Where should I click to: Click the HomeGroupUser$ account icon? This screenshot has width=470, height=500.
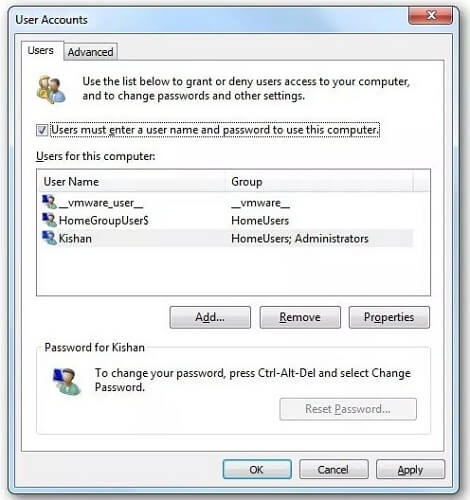(49, 220)
